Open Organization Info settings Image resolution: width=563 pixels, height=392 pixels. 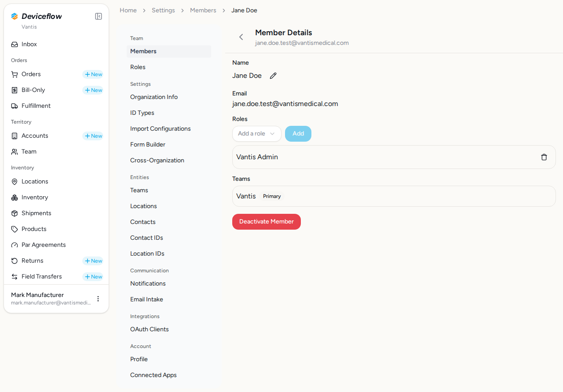[169, 97]
